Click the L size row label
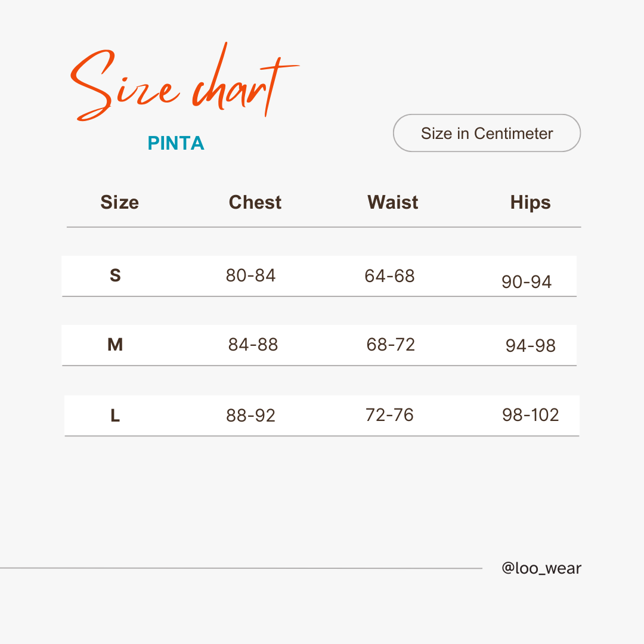Image resolution: width=644 pixels, height=644 pixels. coord(115,416)
